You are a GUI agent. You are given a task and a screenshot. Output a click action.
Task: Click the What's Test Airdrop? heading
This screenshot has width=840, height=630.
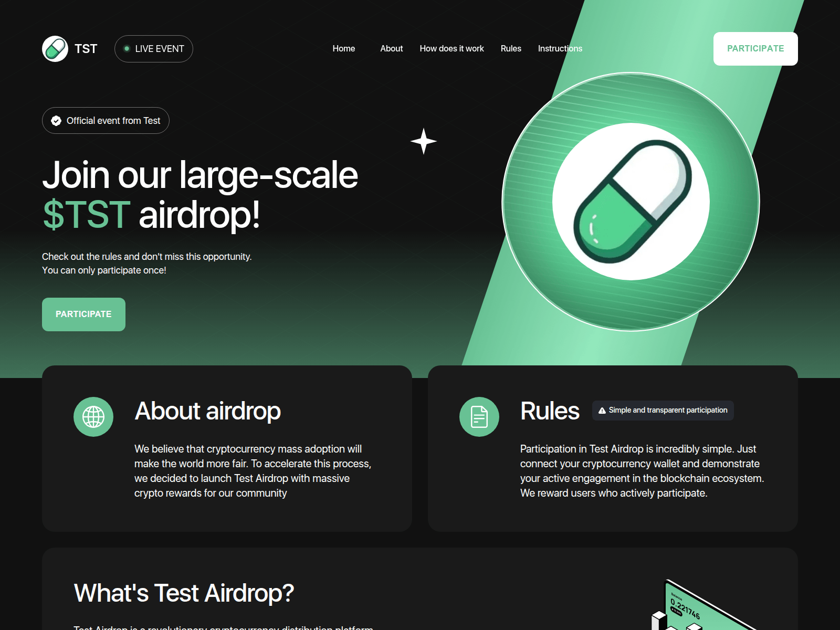[184, 593]
